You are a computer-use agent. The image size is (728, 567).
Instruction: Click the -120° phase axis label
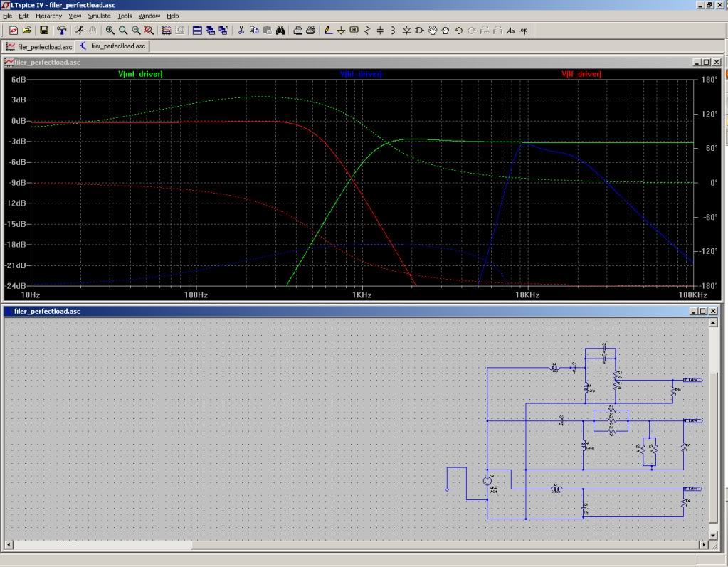[x=709, y=251]
